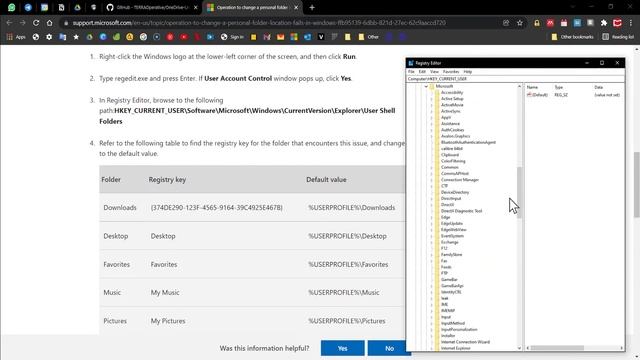Click the Downloads registry key GUID cell
640x360 pixels.
(216, 208)
